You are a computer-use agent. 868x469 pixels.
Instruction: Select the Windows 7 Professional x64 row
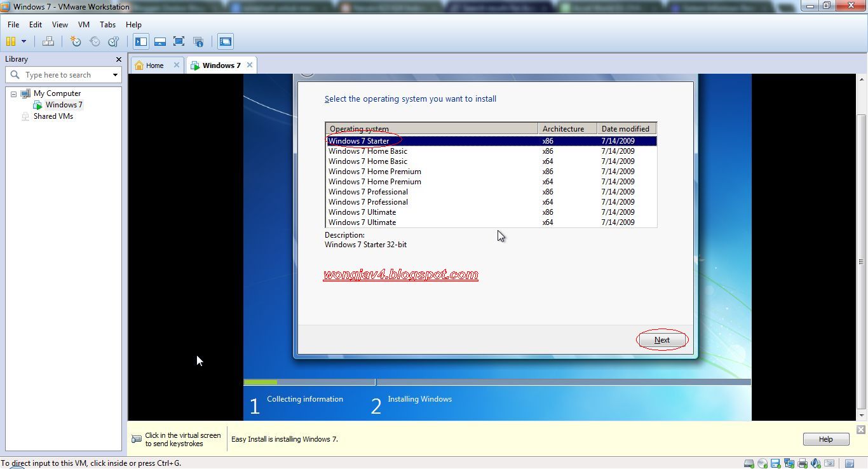pos(491,202)
